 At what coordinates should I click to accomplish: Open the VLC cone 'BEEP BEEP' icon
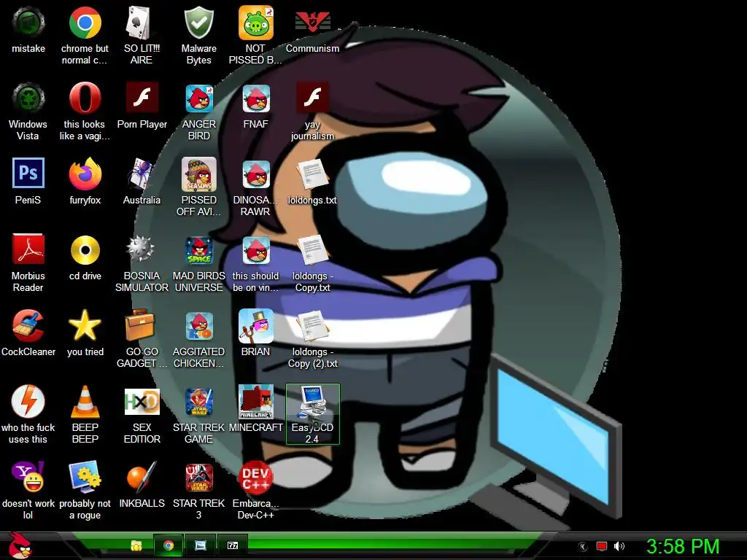[x=85, y=402]
